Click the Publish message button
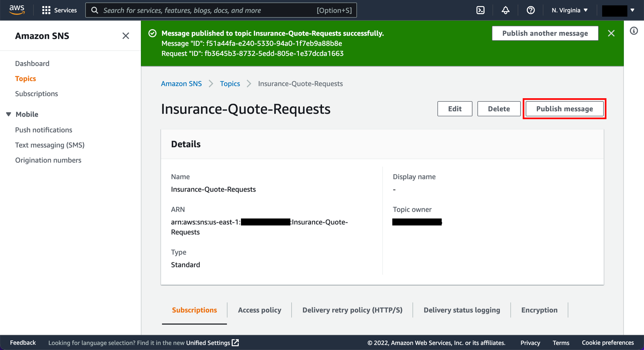Screen dimensions: 644x350 [565, 109]
